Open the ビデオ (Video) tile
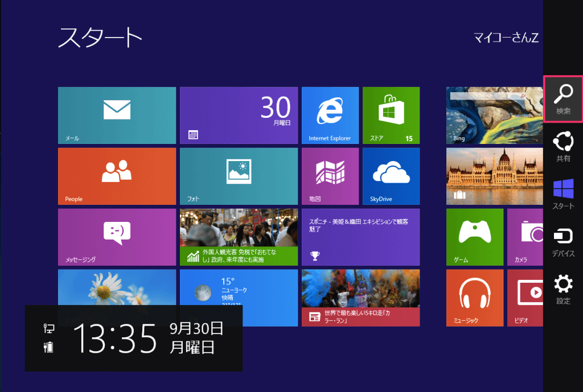Viewport: 583px width, 392px height. click(525, 298)
